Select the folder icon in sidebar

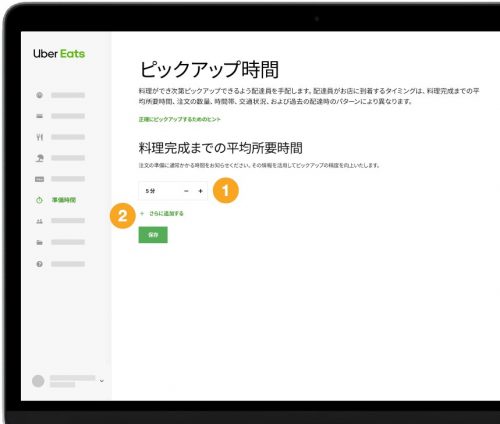click(x=39, y=242)
